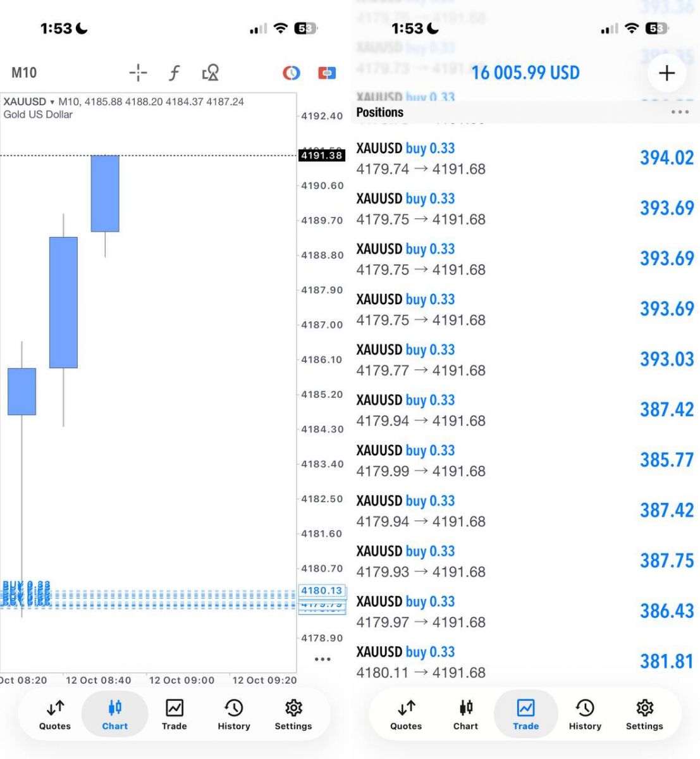Select the highlighted Trade tab on positions screen

[x=526, y=715]
